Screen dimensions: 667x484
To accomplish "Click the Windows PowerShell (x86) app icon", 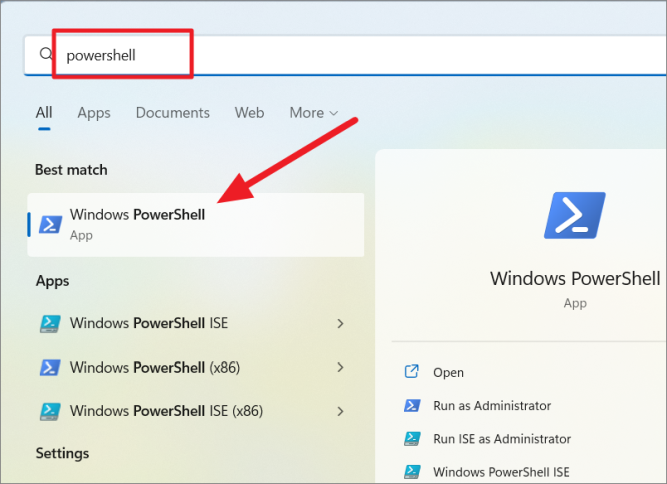I will coord(50,367).
